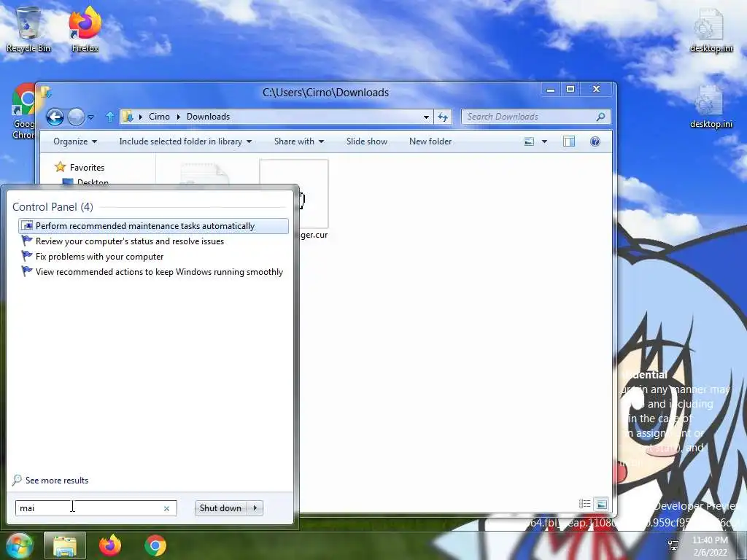This screenshot has width=747, height=560.
Task: Select the upper desktop.ini file icon
Action: pos(711,31)
